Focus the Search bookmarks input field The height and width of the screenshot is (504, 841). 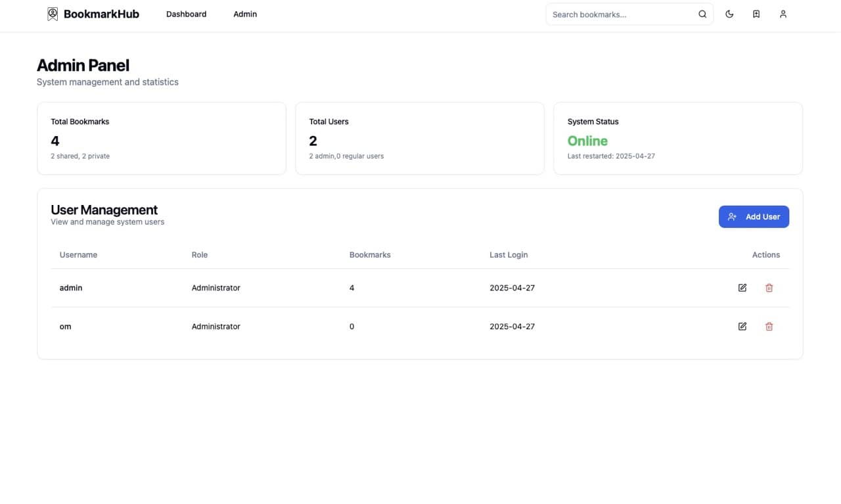(621, 14)
